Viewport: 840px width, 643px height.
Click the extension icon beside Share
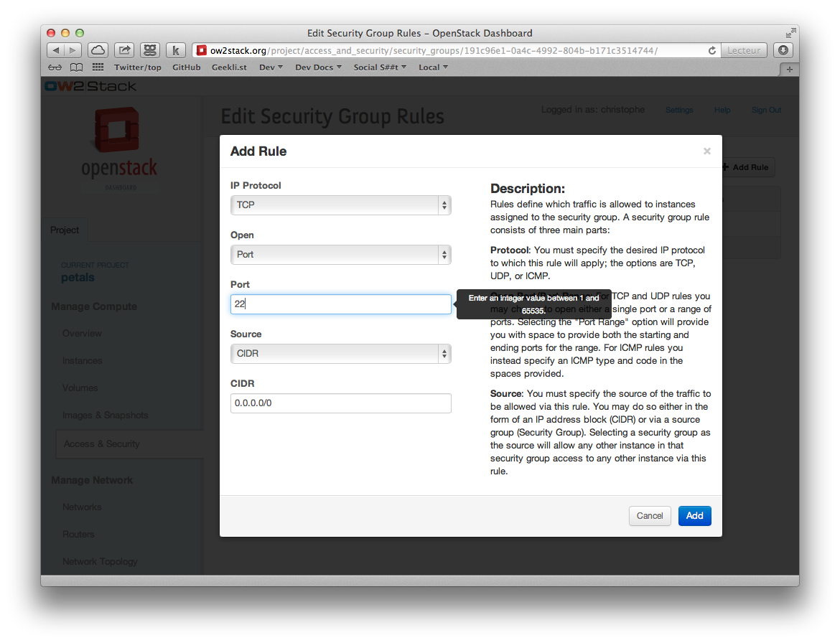pos(150,50)
